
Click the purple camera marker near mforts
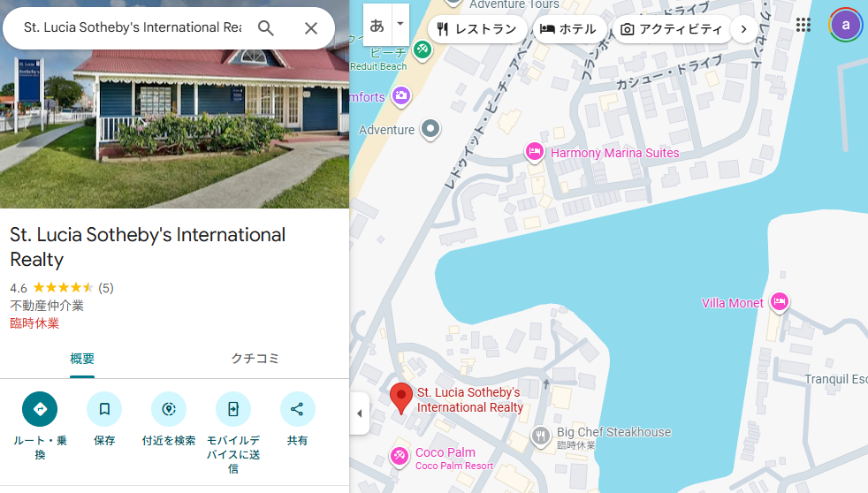(401, 95)
